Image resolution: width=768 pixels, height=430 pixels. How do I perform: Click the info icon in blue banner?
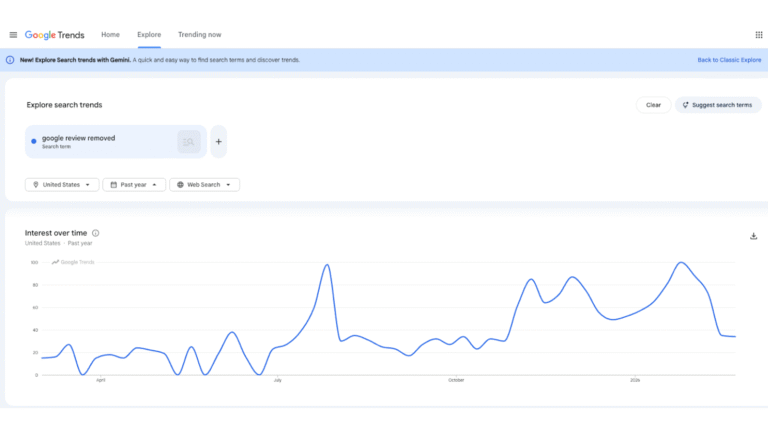coord(10,60)
